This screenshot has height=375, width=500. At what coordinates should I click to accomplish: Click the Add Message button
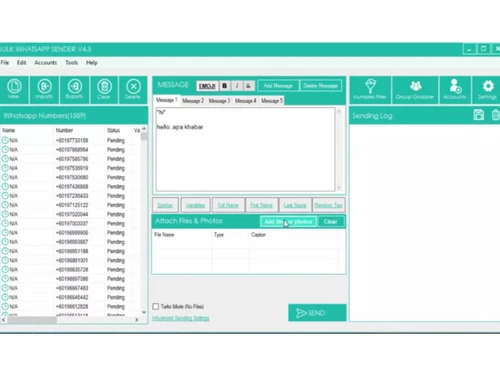coord(278,86)
